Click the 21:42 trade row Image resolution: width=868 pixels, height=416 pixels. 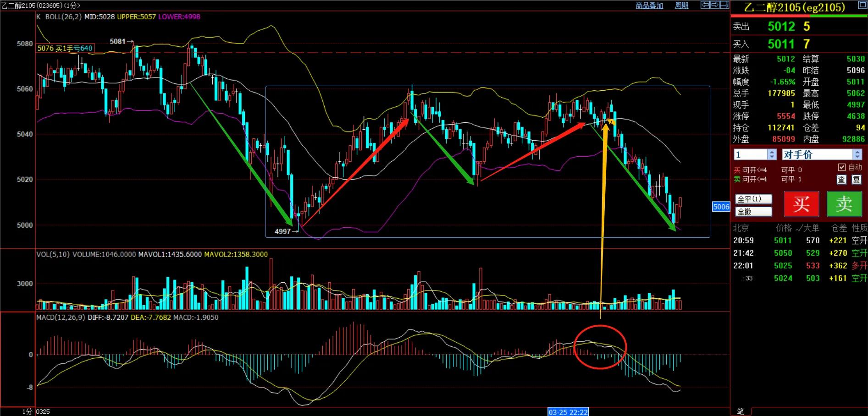800,253
